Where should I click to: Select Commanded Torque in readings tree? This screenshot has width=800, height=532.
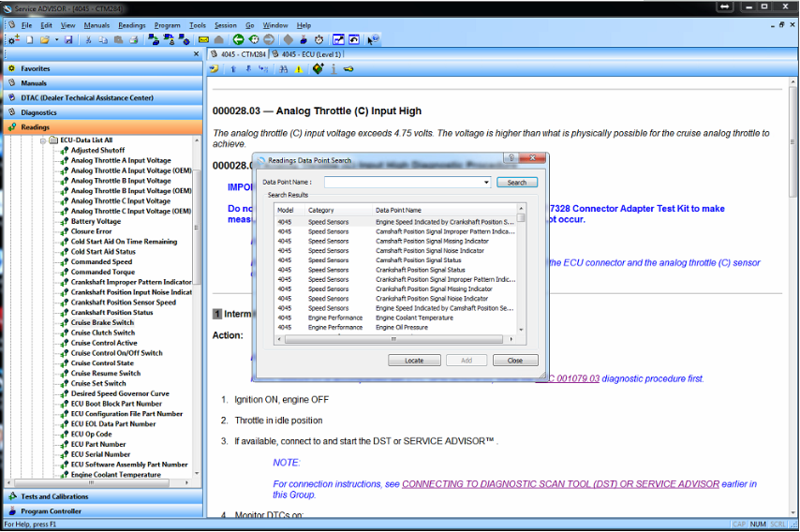pos(102,272)
